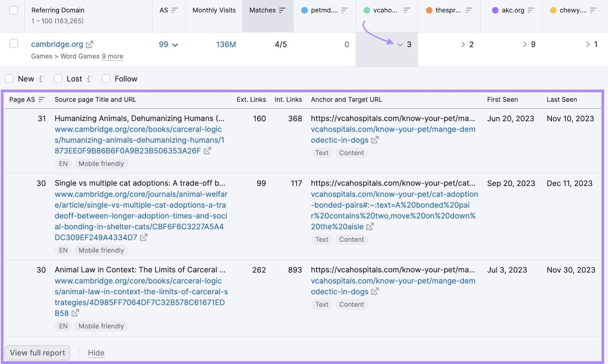Select the cambridge.org row checkbox

[14, 43]
